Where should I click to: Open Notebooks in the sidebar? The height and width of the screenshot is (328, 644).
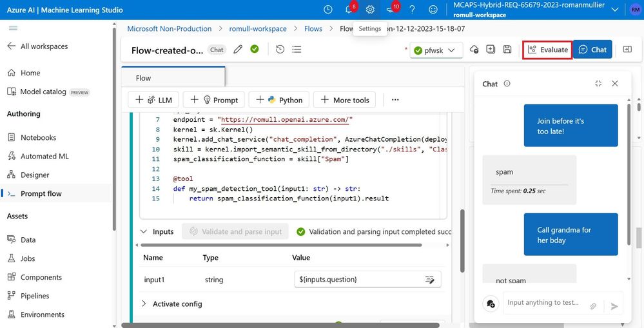(x=32, y=137)
